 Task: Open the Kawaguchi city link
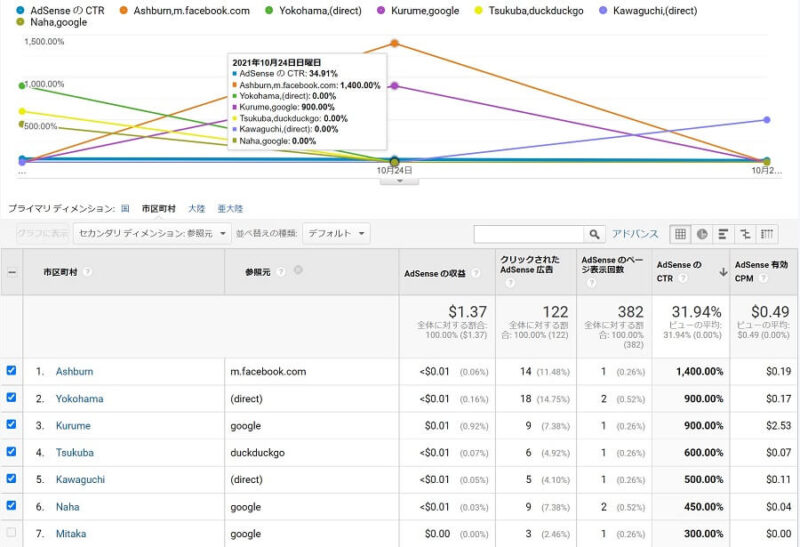(80, 480)
